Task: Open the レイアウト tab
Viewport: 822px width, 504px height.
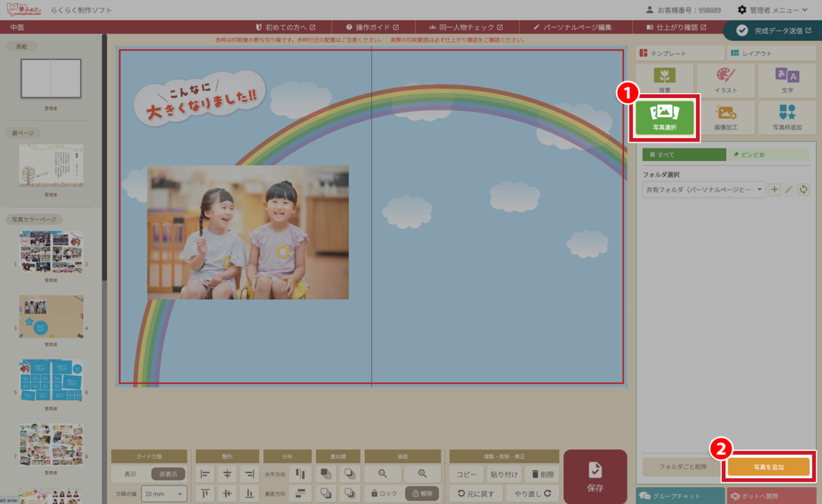Action: [x=771, y=53]
